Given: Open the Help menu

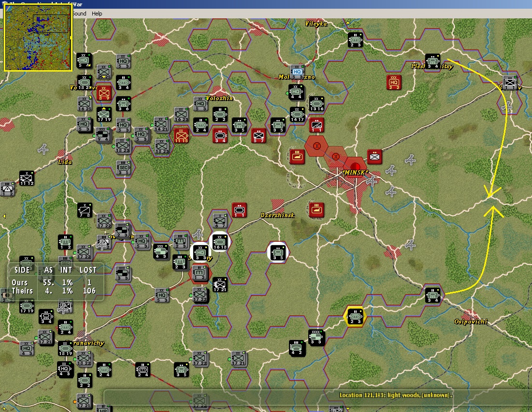Looking at the screenshot, I should coord(97,14).
